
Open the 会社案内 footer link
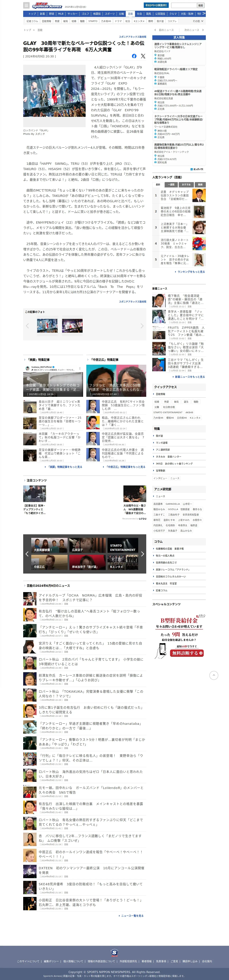coord(207,961)
